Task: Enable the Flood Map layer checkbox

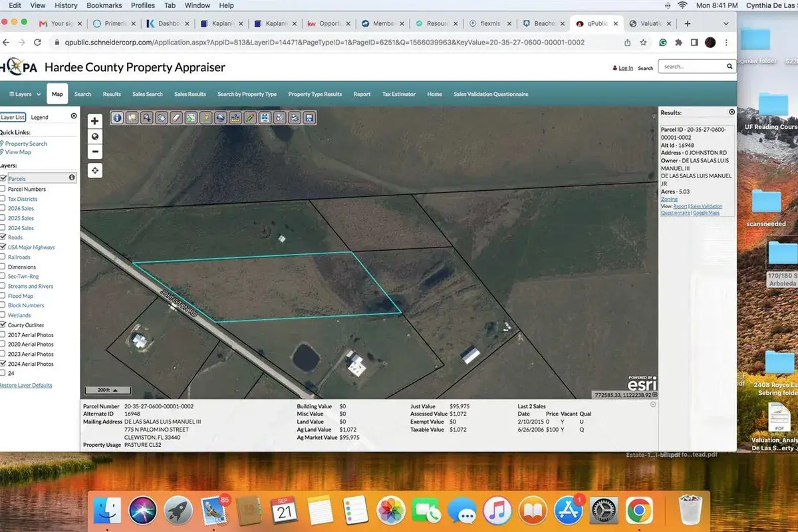Action: 3,295
